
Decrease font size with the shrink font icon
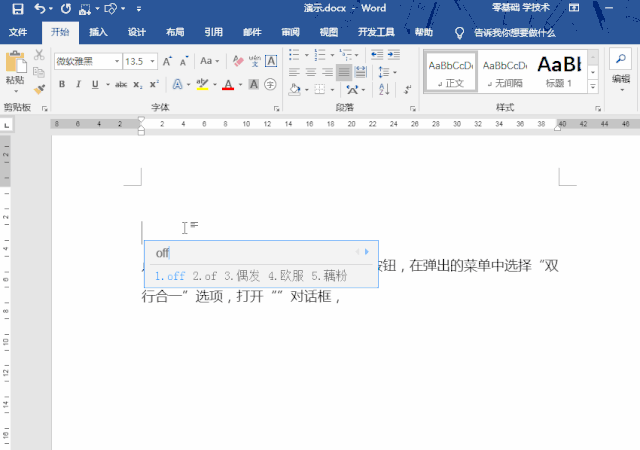click(184, 61)
